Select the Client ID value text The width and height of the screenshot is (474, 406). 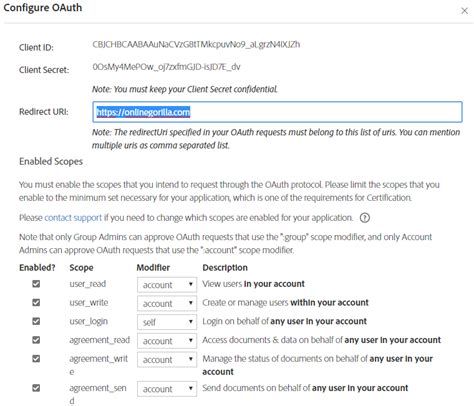tap(196, 44)
